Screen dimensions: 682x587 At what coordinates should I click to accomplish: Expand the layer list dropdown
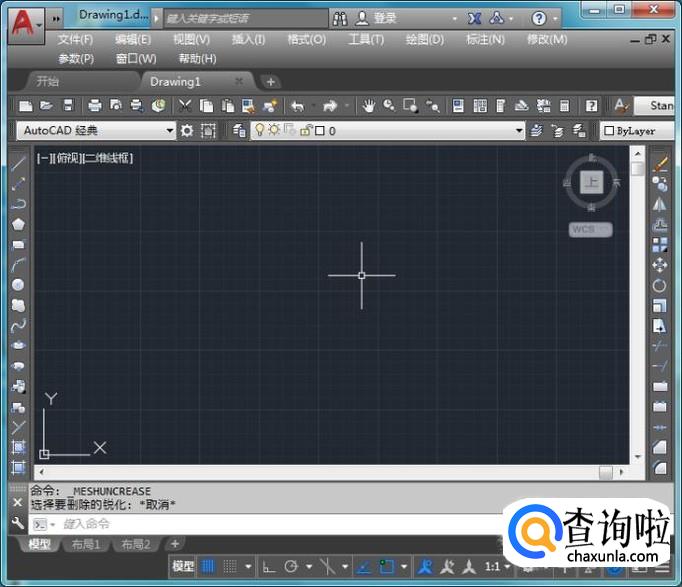519,130
